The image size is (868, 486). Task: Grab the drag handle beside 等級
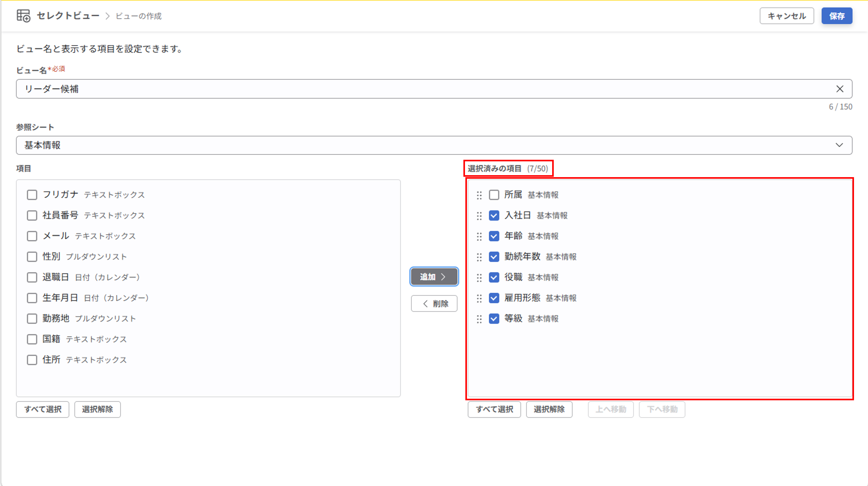(479, 319)
